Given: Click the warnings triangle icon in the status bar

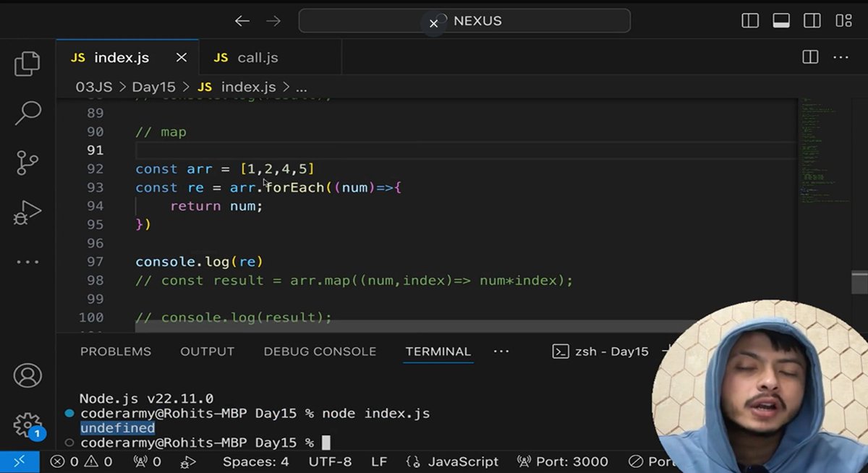Looking at the screenshot, I should pos(90,461).
